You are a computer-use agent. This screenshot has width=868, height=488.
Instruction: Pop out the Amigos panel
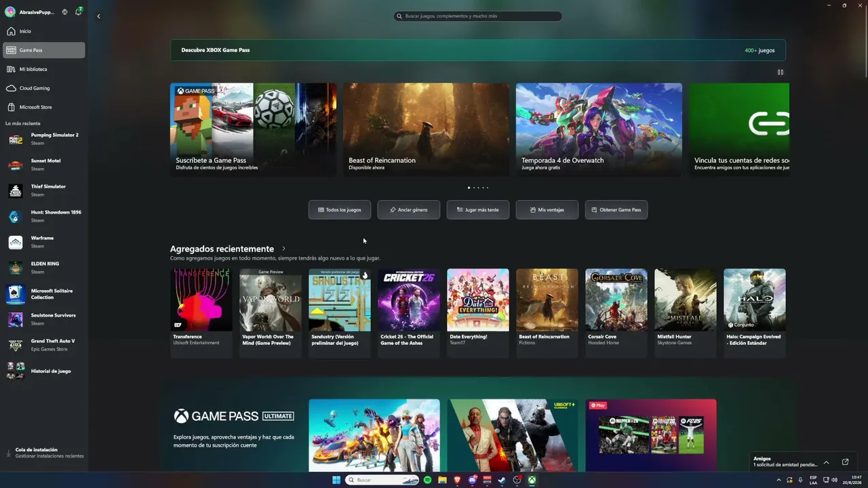click(845, 462)
